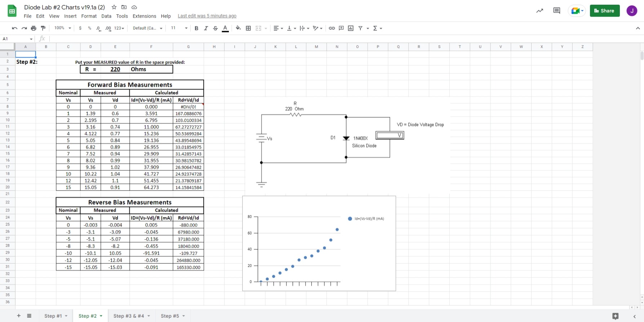
Task: Click the Move to folder icon
Action: pos(124,7)
